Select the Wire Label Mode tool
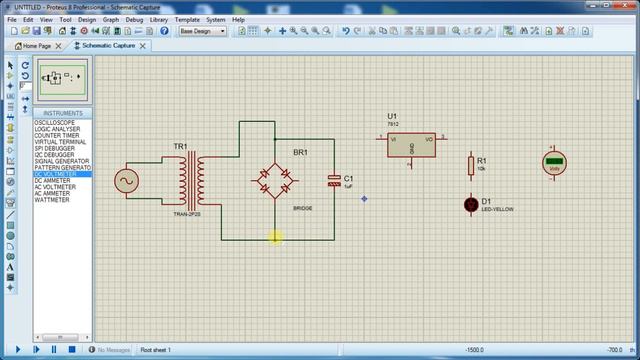This screenshot has width=640, height=360. tap(10, 97)
